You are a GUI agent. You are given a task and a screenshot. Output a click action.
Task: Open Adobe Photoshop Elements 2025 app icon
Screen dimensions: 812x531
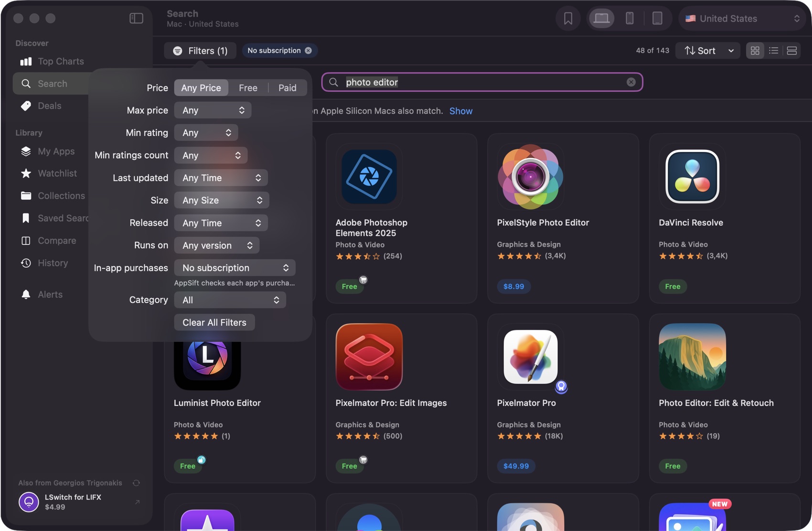tap(369, 177)
